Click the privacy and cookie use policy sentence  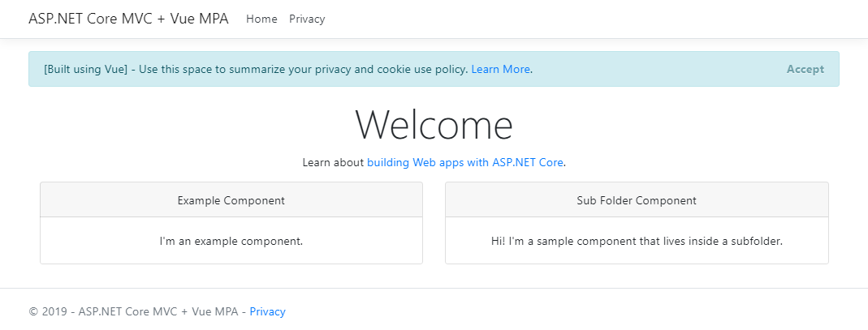(x=304, y=70)
